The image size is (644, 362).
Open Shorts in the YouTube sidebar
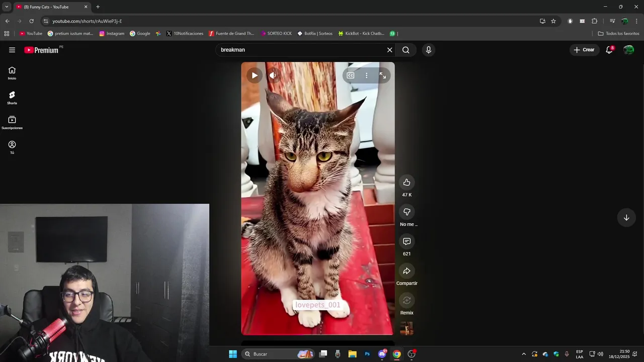coord(12,98)
